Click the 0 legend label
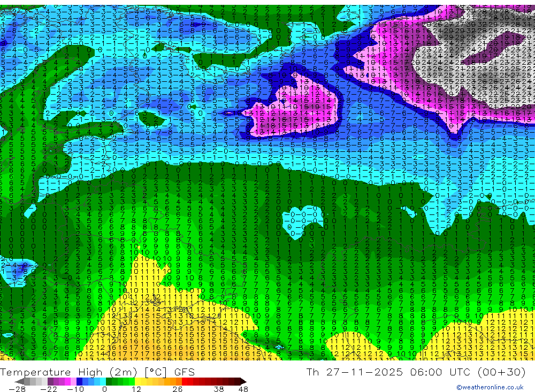 pos(104,389)
